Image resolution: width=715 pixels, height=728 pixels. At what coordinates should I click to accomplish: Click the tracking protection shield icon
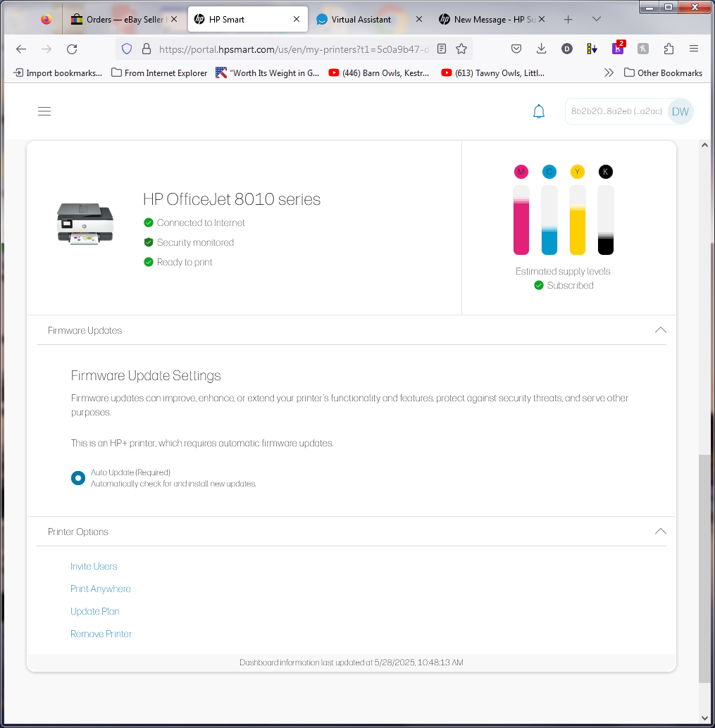(x=126, y=49)
